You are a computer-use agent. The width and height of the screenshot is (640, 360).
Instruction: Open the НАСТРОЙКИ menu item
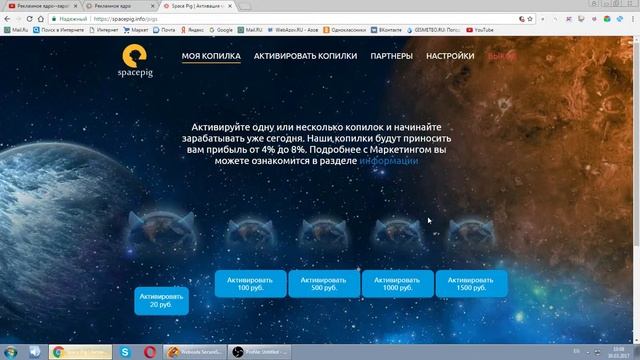click(x=450, y=56)
